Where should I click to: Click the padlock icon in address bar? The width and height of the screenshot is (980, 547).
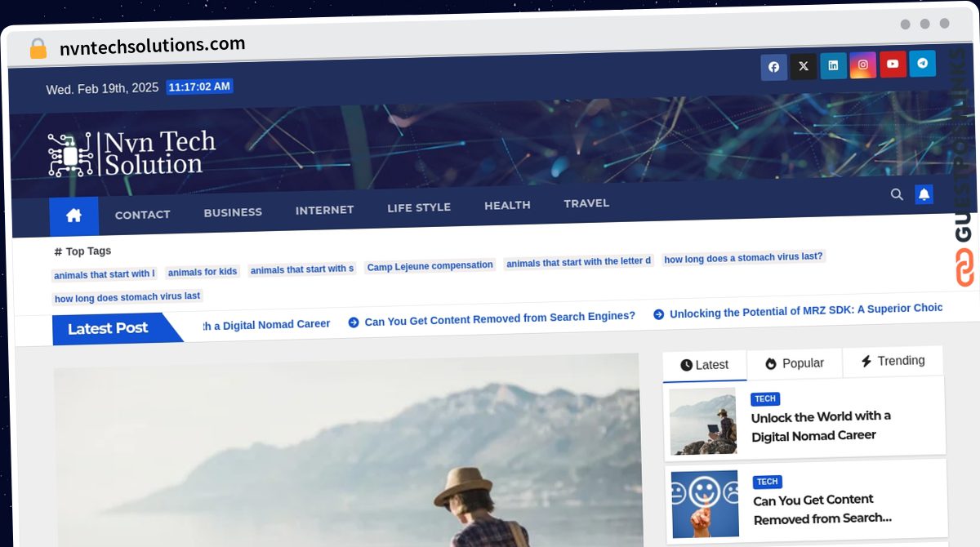tap(38, 48)
